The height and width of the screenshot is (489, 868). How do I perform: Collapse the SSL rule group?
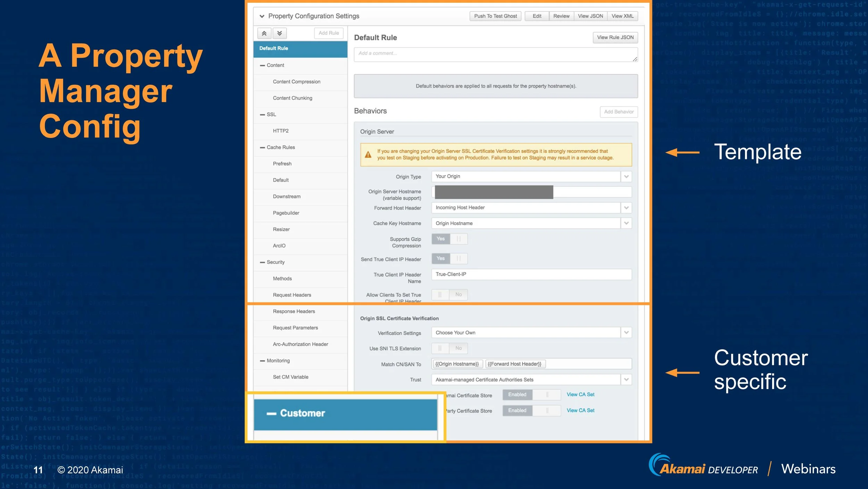coord(262,115)
